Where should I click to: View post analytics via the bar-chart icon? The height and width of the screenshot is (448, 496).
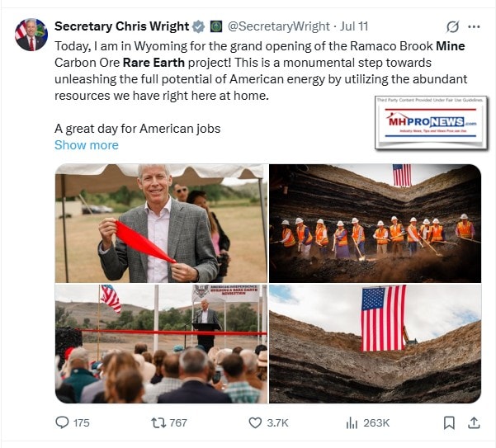point(352,422)
